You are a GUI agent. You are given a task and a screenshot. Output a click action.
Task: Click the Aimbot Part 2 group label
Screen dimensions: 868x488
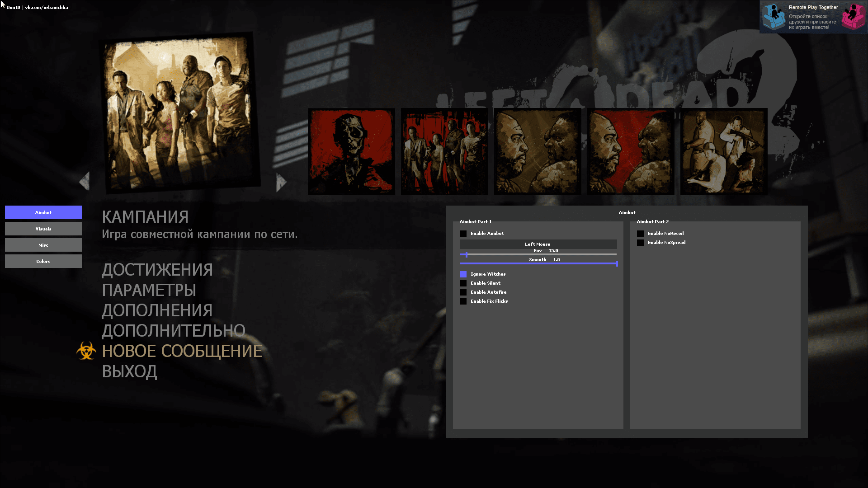point(653,221)
